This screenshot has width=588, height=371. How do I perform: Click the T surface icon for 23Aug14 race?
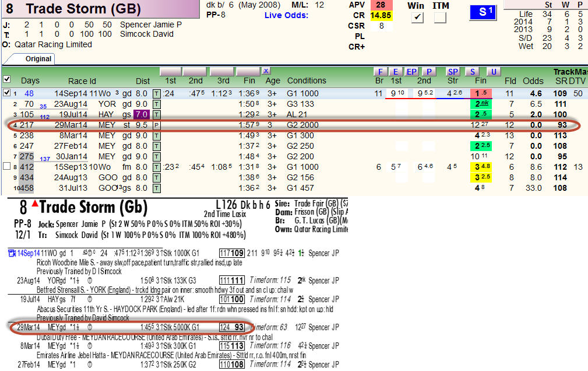pyautogui.click(x=157, y=104)
